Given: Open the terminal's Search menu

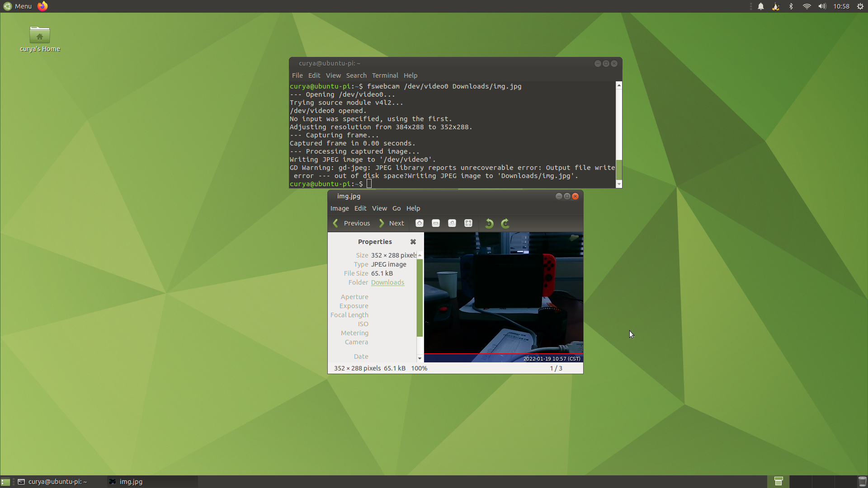Looking at the screenshot, I should (x=356, y=75).
